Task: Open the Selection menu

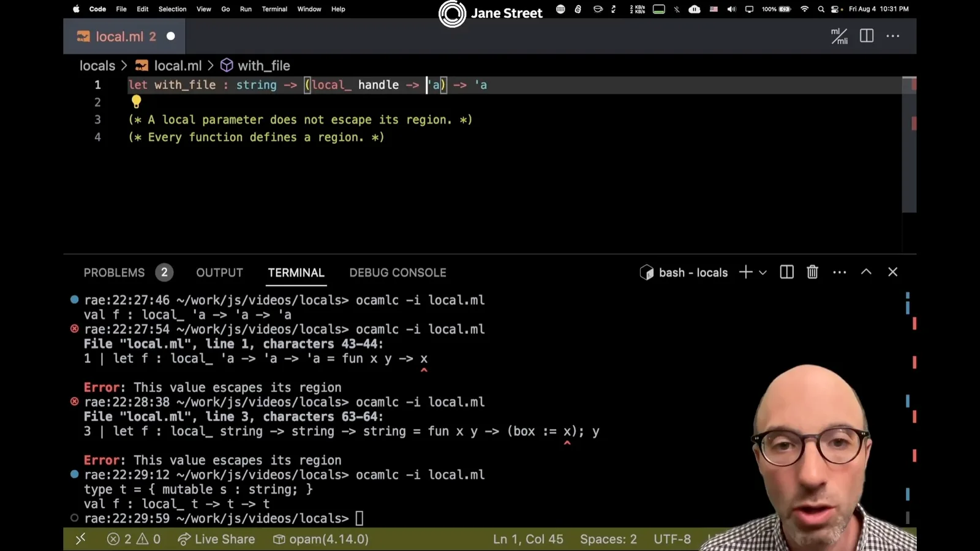Action: (x=172, y=9)
